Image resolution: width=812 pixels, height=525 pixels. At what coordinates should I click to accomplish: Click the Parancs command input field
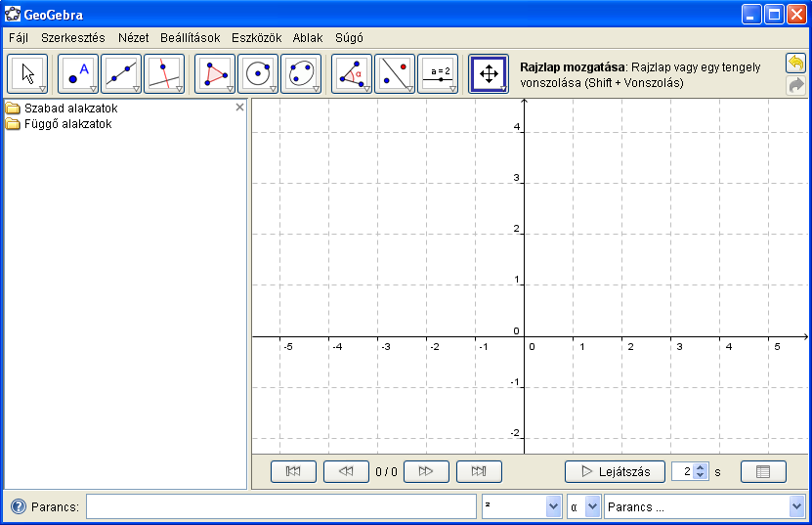coord(281,506)
